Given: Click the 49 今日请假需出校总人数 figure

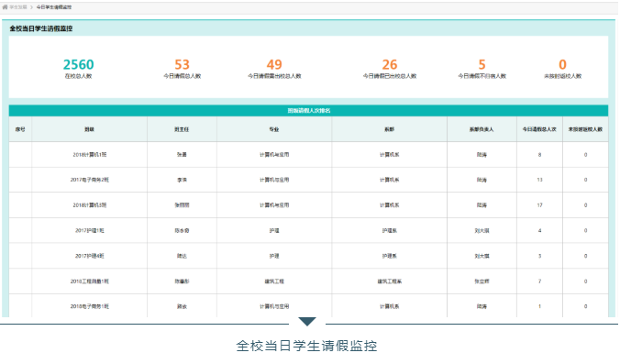Looking at the screenshot, I should pos(274,68).
